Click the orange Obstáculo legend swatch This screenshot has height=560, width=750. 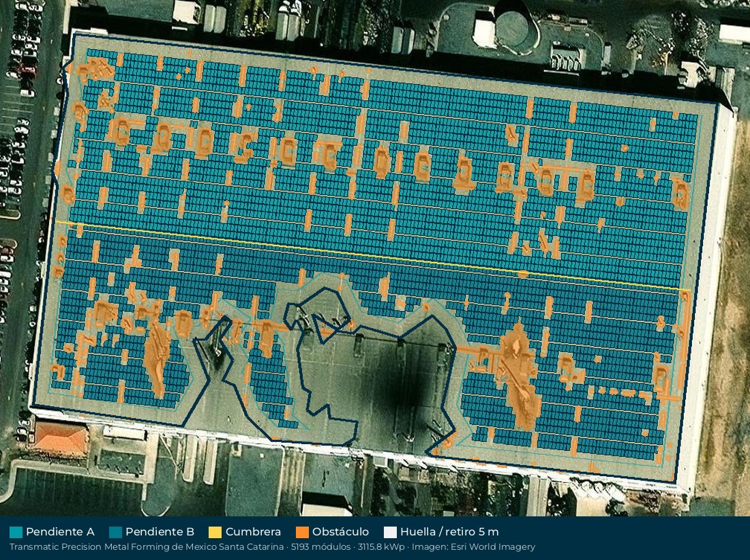coord(302,532)
